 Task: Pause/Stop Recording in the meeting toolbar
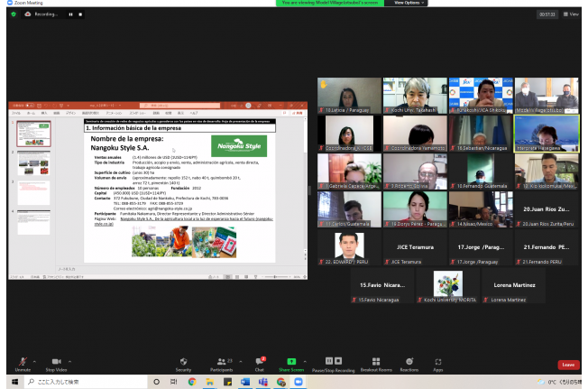(x=332, y=363)
